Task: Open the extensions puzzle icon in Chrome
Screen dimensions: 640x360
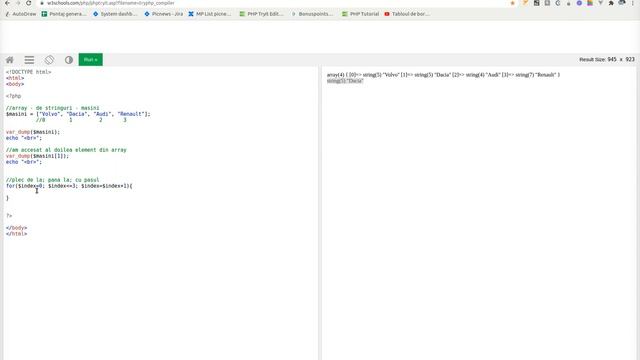Action: 611,3
